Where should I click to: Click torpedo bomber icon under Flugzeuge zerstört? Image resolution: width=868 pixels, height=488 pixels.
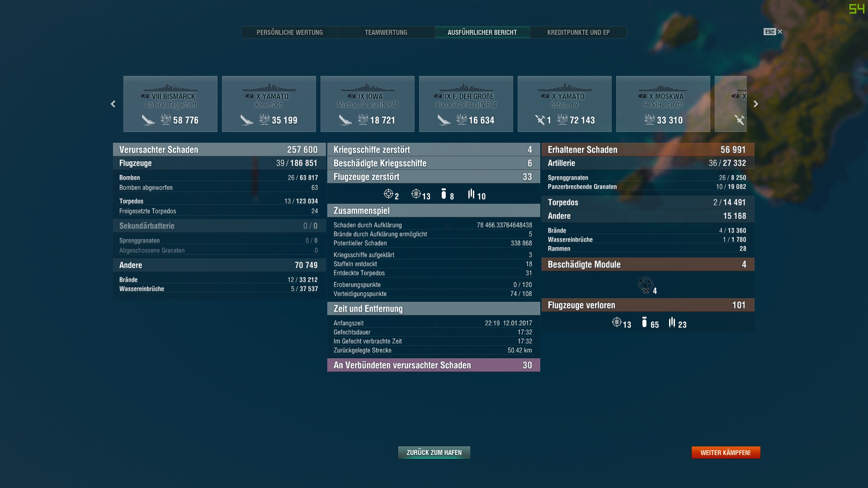pyautogui.click(x=471, y=194)
